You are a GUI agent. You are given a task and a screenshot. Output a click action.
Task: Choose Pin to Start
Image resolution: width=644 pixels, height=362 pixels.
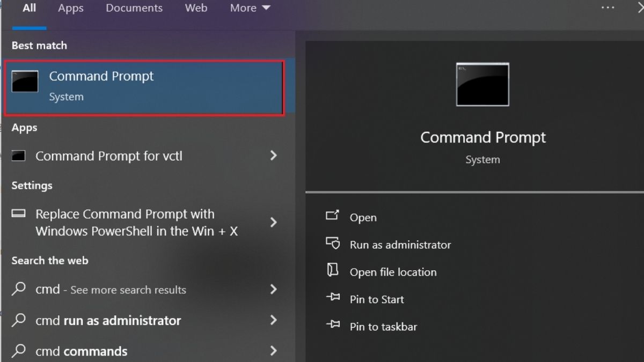coord(377,299)
